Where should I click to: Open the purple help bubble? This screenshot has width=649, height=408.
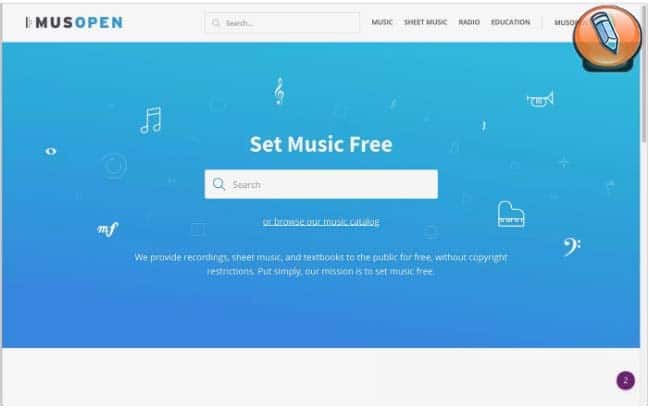[x=625, y=380]
